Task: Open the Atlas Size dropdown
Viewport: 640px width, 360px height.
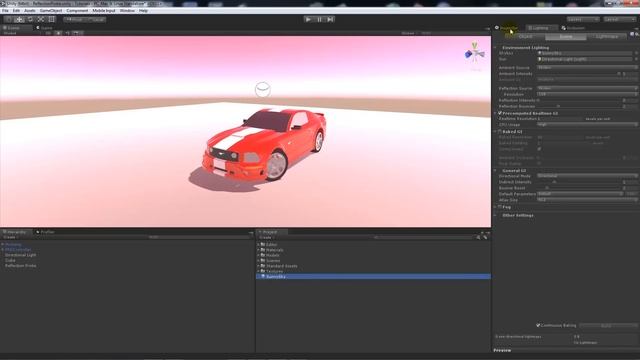Action: point(587,200)
